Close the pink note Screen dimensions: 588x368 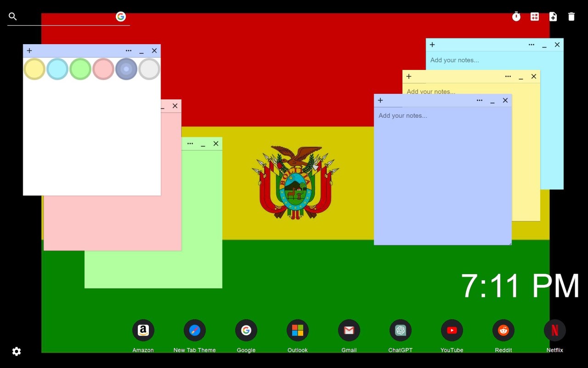[x=175, y=106]
